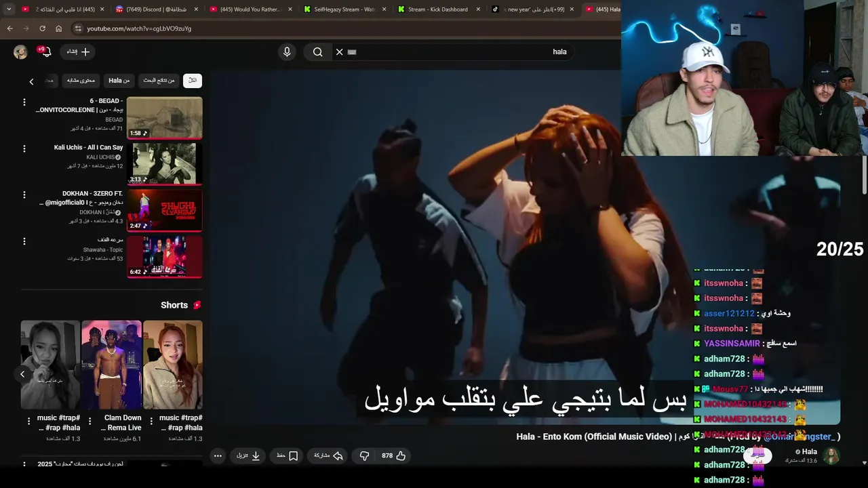Dislike the video with thumbs down
868x488 pixels.
(364, 455)
